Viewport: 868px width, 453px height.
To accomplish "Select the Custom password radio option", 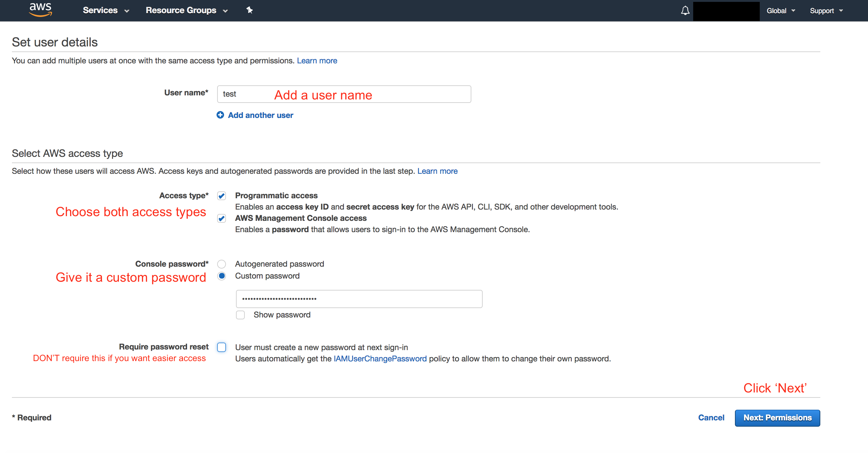I will [x=221, y=276].
